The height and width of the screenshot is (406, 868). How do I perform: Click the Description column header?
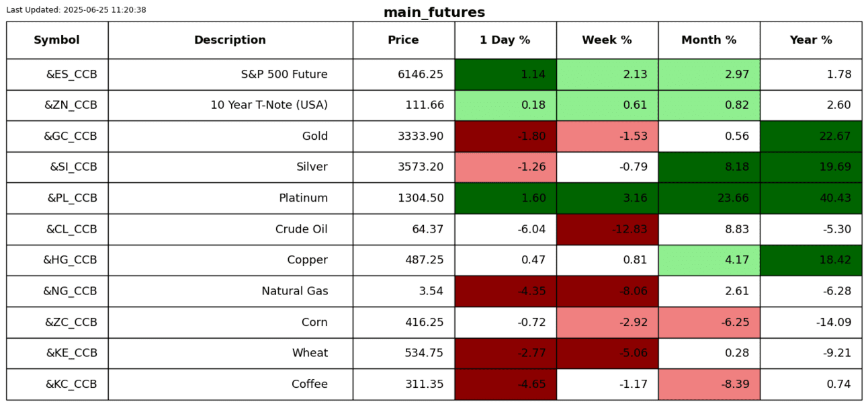point(230,40)
